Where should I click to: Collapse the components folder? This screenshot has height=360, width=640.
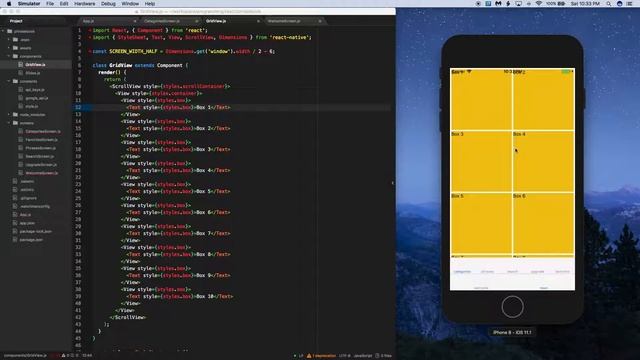pyautogui.click(x=9, y=56)
